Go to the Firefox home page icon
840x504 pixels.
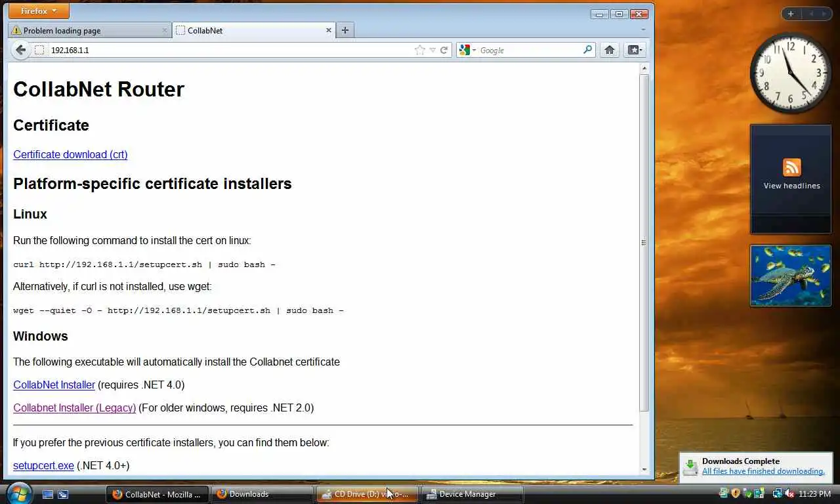pos(610,50)
